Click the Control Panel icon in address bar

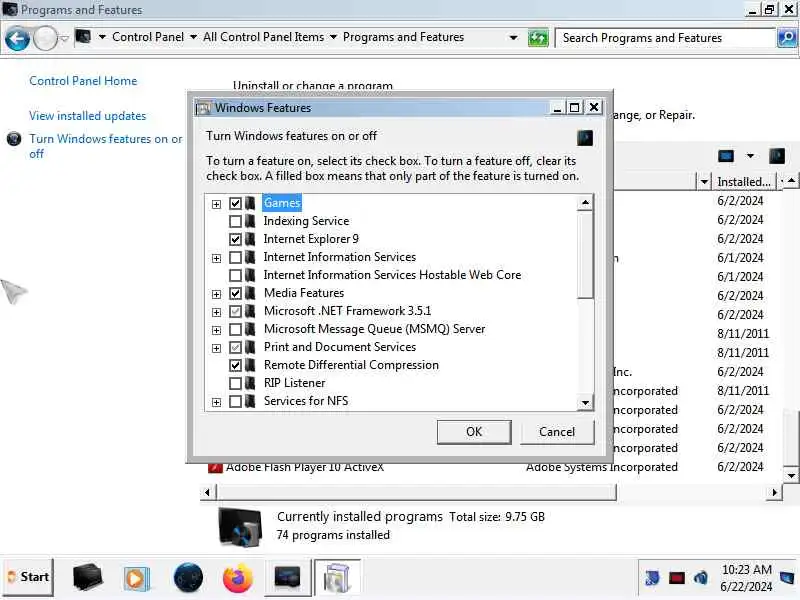click(83, 37)
